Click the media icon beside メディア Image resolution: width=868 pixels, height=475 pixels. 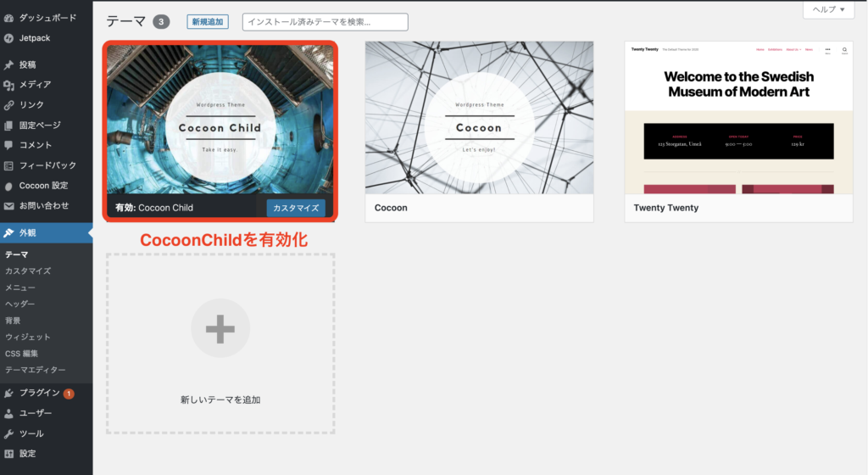tap(8, 85)
